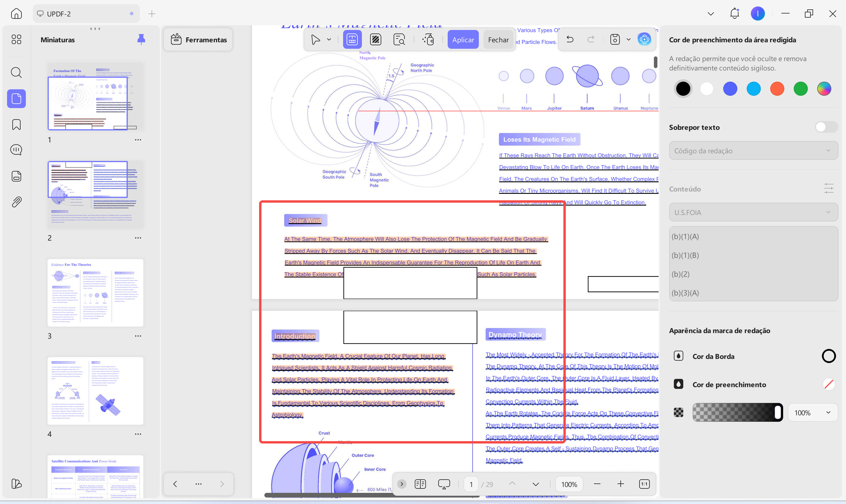Click the undo arrow icon
This screenshot has width=846, height=504.
[x=570, y=39]
